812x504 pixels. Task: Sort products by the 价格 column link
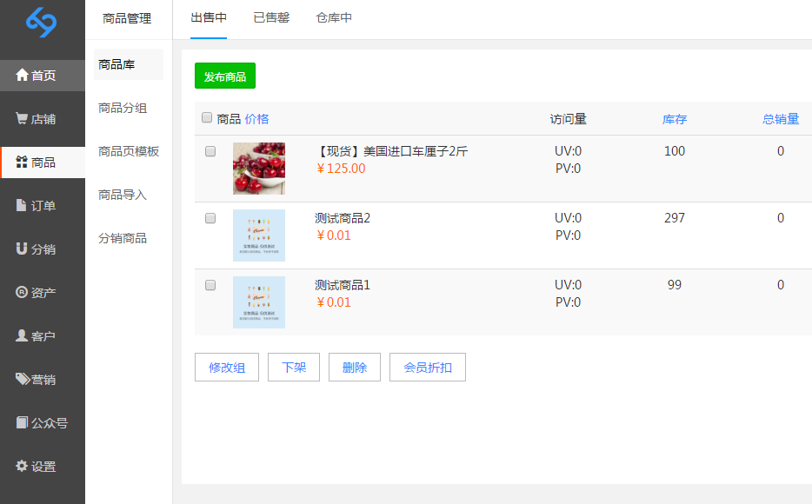click(x=256, y=119)
